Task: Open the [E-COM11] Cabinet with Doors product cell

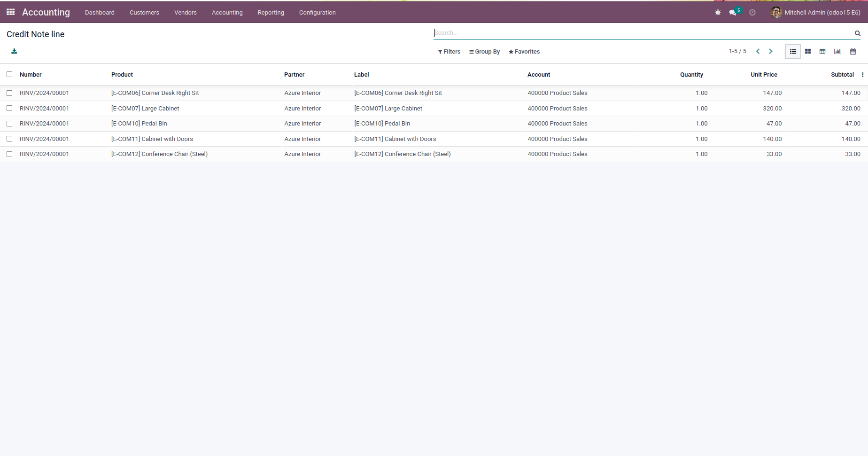Action: click(152, 139)
